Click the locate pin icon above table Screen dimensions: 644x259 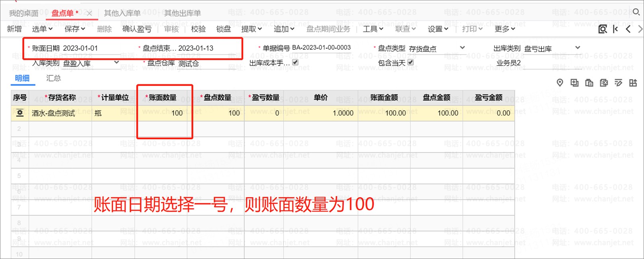560,83
